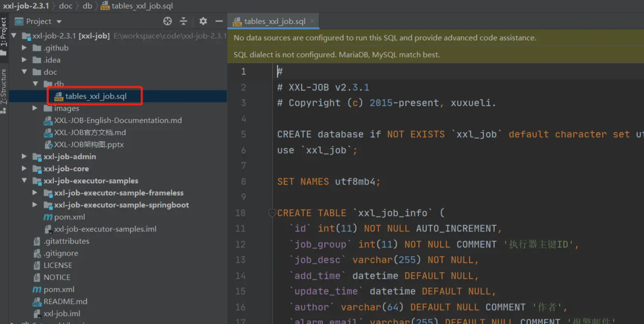Image resolution: width=644 pixels, height=324 pixels.
Task: Click the xxl-job-executor-sample-frameless module icon
Action: (48, 193)
